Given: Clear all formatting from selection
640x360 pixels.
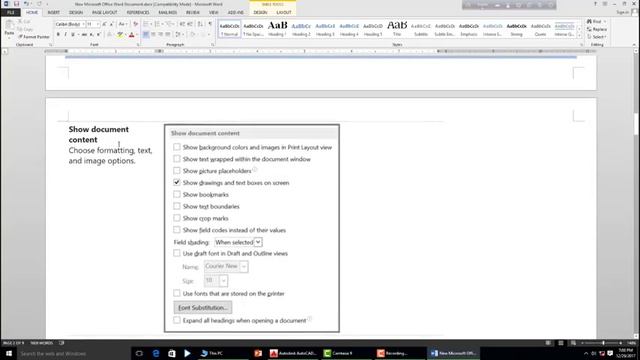Looking at the screenshot, I should tap(136, 24).
